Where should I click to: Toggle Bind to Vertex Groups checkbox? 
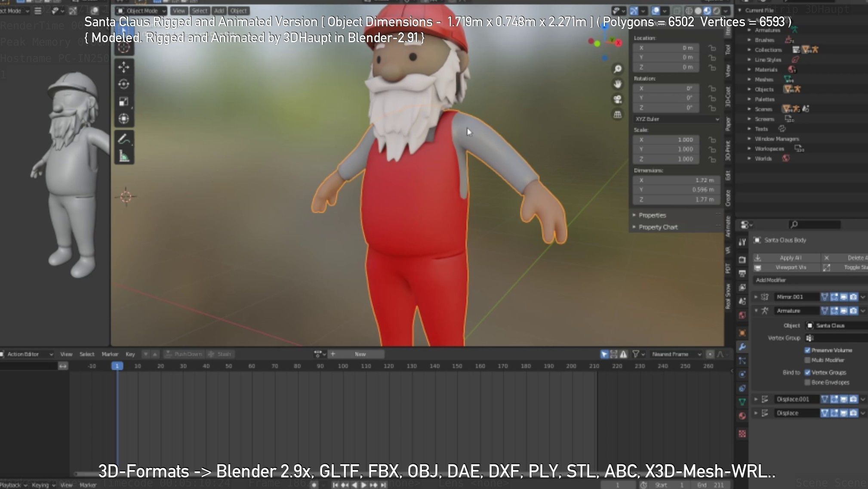click(807, 373)
